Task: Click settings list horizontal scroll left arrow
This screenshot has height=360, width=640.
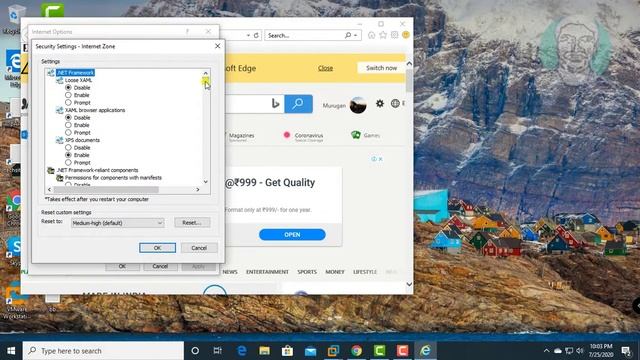Action: point(49,189)
